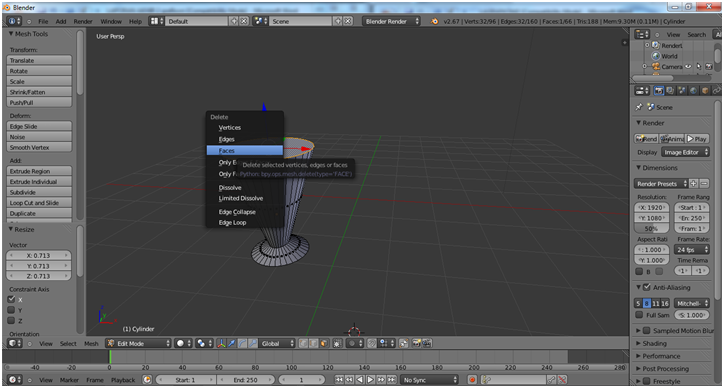Play animation forward

pos(370,380)
